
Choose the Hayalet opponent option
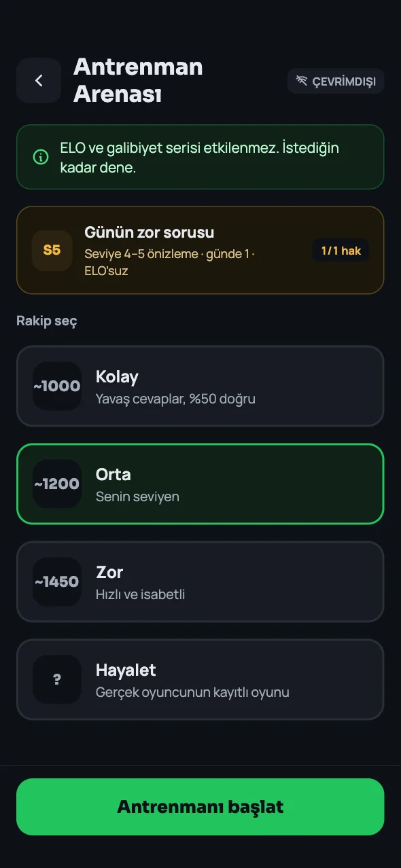coord(201,679)
